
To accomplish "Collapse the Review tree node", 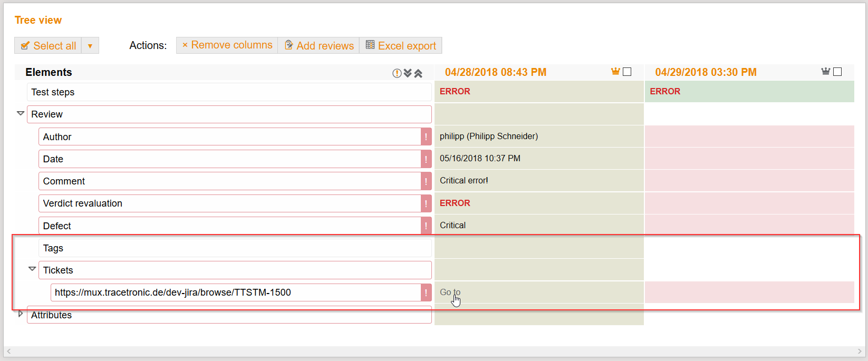I will point(21,113).
